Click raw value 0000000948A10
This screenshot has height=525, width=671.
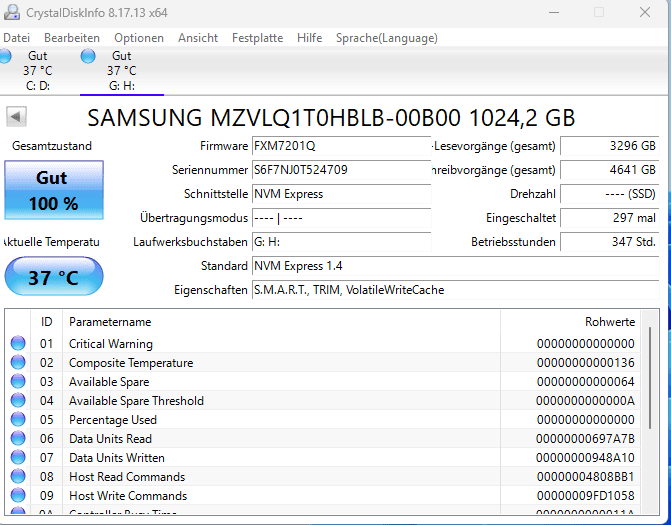585,457
